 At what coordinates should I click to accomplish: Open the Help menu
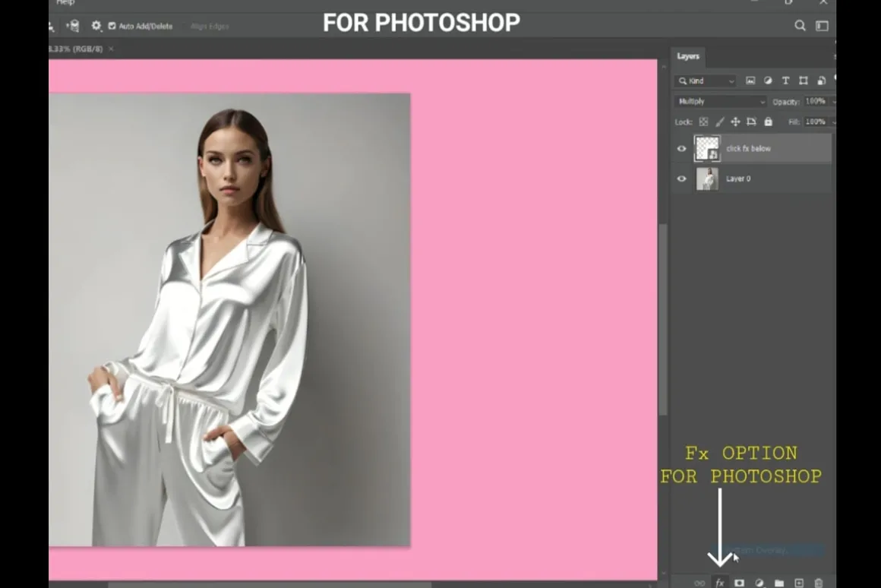[x=65, y=3]
